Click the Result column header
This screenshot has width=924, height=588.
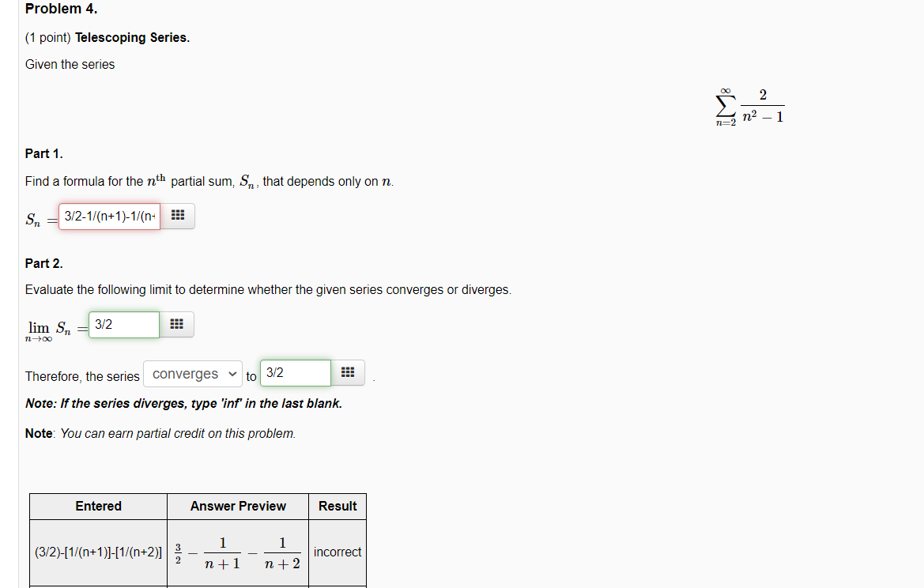337,506
